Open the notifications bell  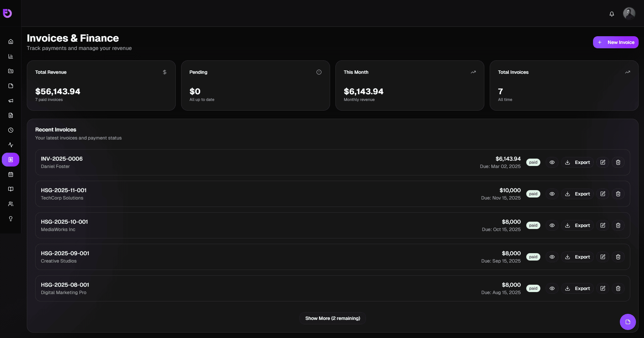pyautogui.click(x=612, y=14)
